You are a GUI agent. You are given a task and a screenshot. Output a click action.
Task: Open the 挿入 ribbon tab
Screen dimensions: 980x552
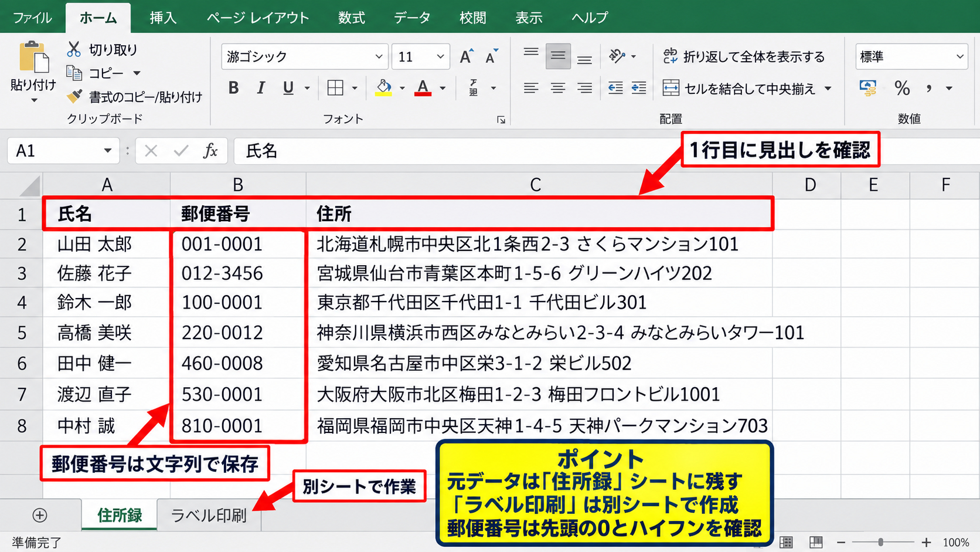click(162, 18)
